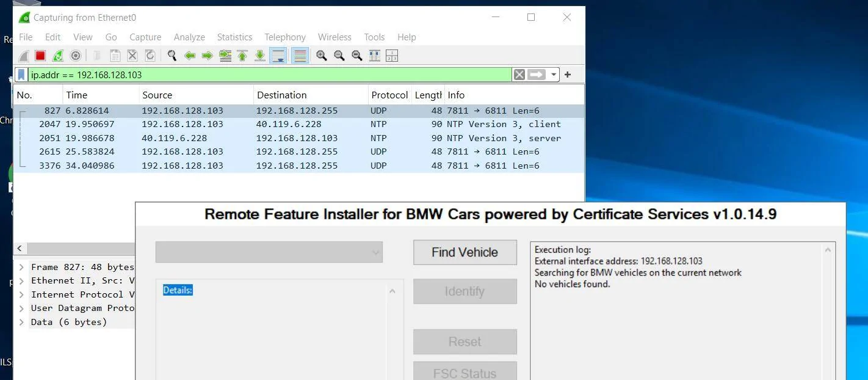The image size is (868, 380).
Task: Click the start capture shark fin icon
Action: tap(23, 56)
